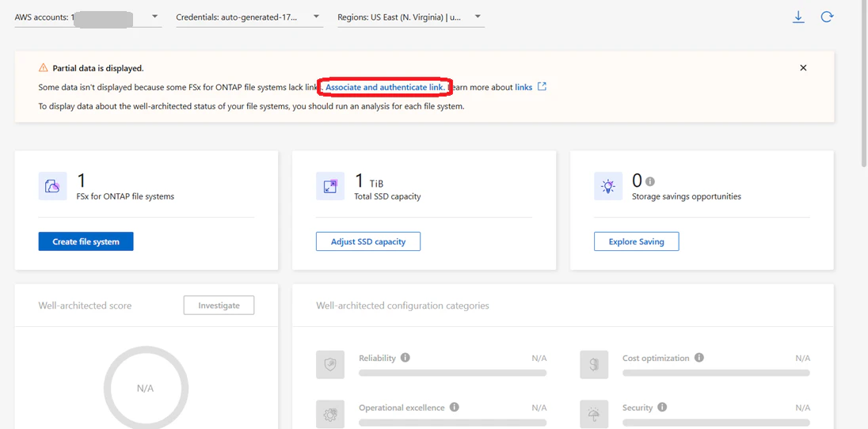Click 'Total SSD capacity' label

click(x=387, y=196)
